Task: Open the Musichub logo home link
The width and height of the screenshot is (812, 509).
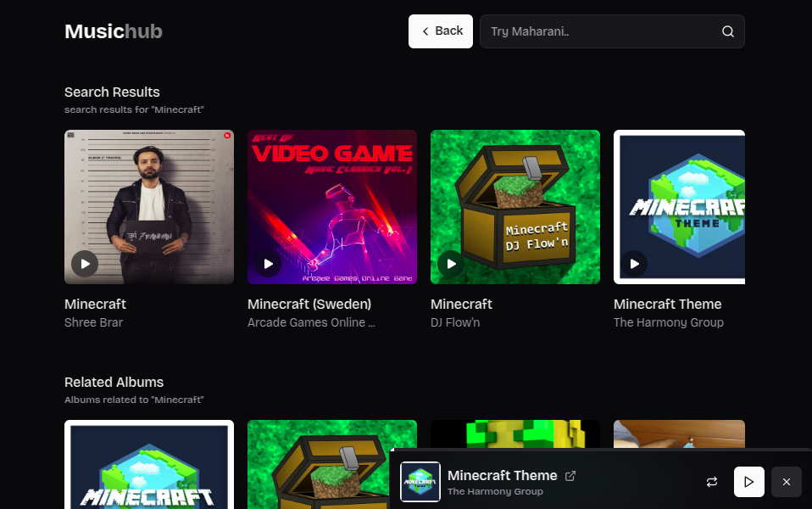Action: pos(114,31)
